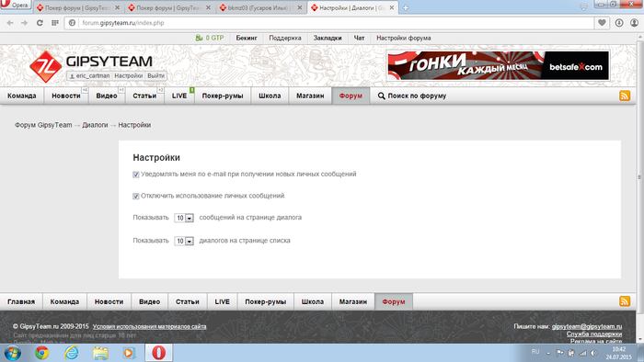Click Выйти to log out

155,76
